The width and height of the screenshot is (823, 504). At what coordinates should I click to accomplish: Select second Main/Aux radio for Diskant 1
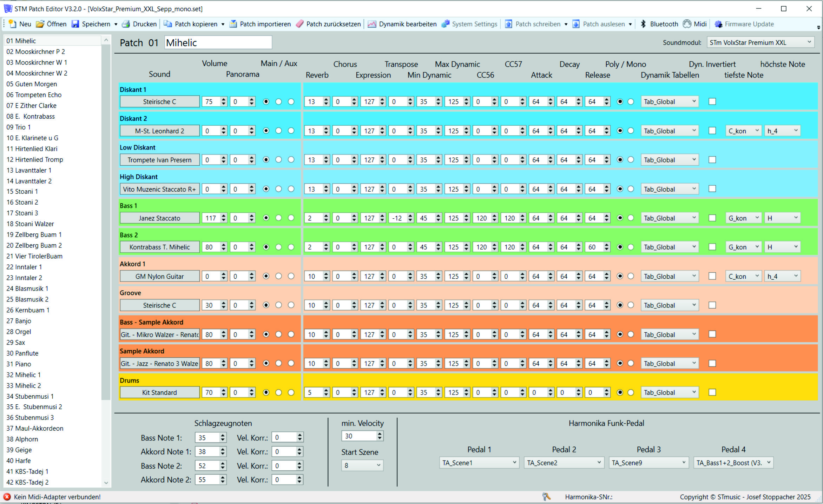pyautogui.click(x=278, y=101)
